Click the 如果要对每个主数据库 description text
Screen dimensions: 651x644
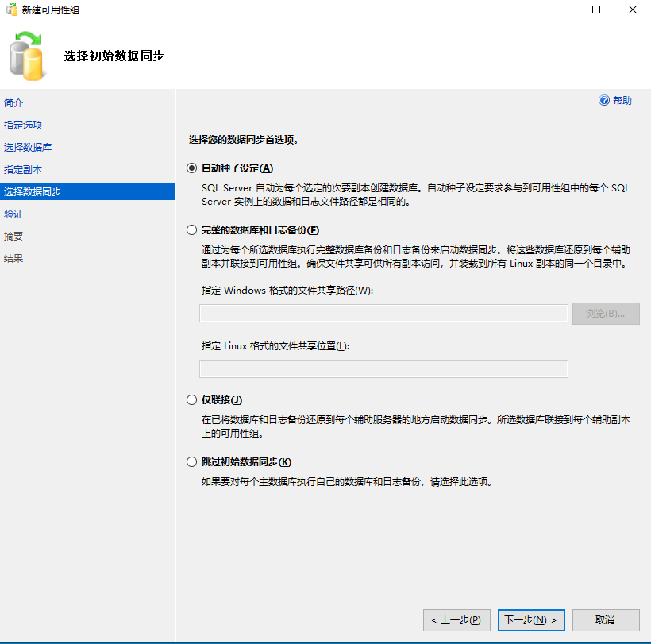click(347, 482)
